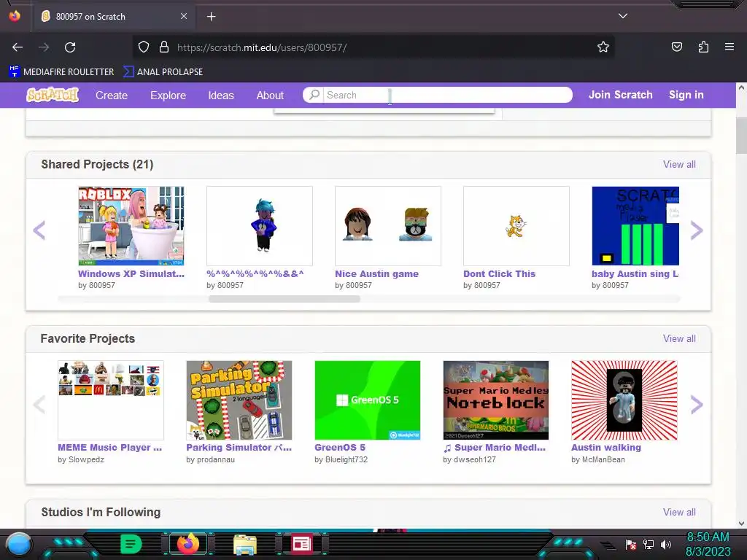Reload the page with the refresh icon
This screenshot has height=560, width=747.
coord(70,47)
